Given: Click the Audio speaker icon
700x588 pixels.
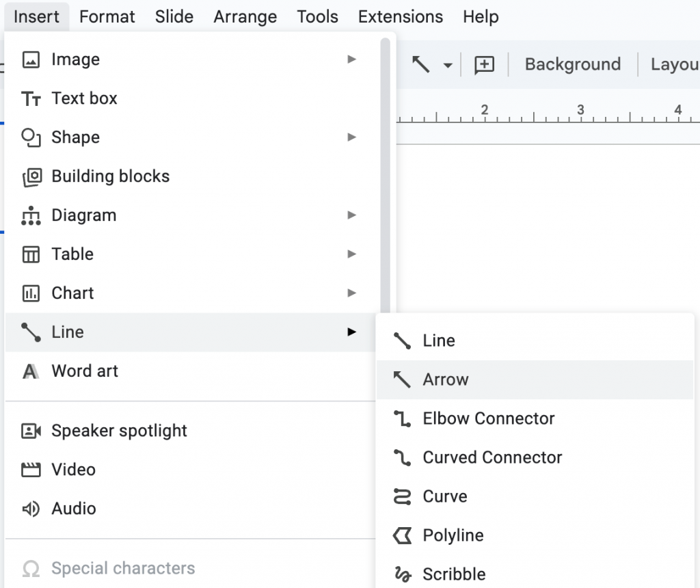Looking at the screenshot, I should pyautogui.click(x=31, y=509).
